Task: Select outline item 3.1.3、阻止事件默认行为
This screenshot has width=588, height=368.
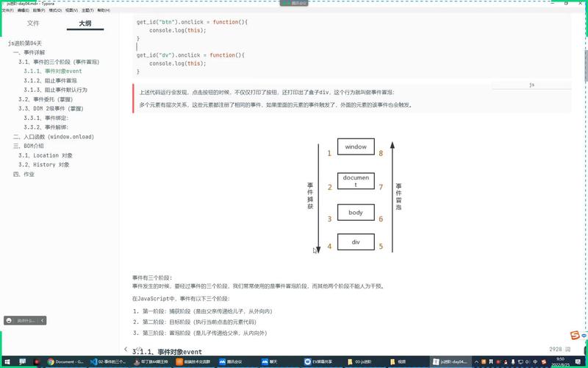Action: [x=56, y=90]
